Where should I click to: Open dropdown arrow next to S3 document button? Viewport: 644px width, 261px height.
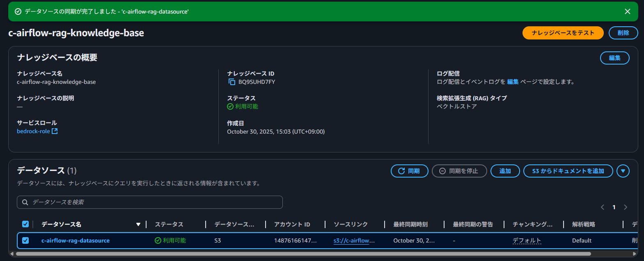click(x=623, y=171)
